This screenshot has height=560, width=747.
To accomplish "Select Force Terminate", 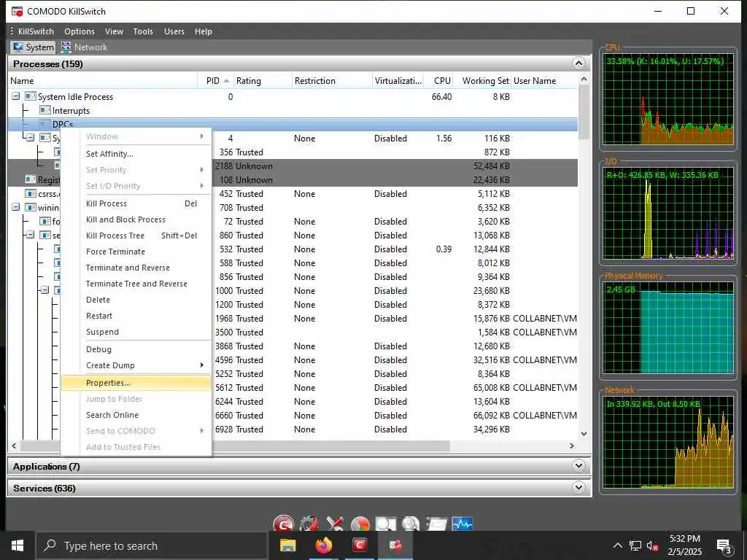I will [136, 252].
